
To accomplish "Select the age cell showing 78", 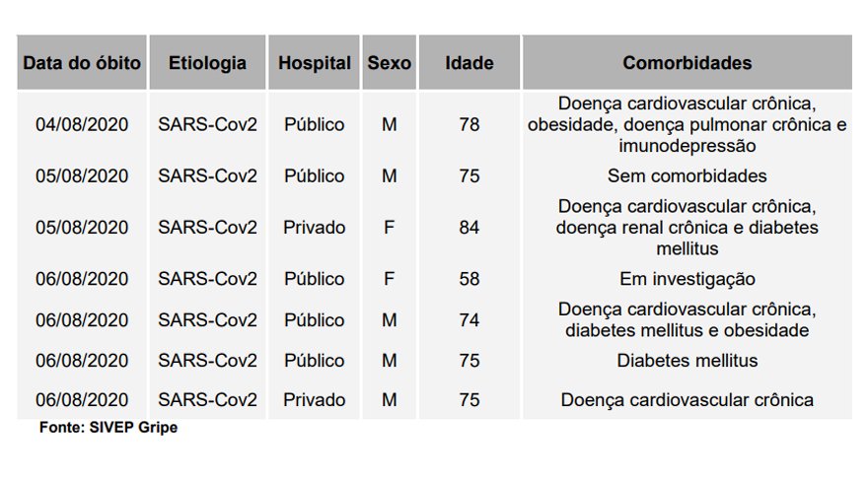I will [470, 125].
